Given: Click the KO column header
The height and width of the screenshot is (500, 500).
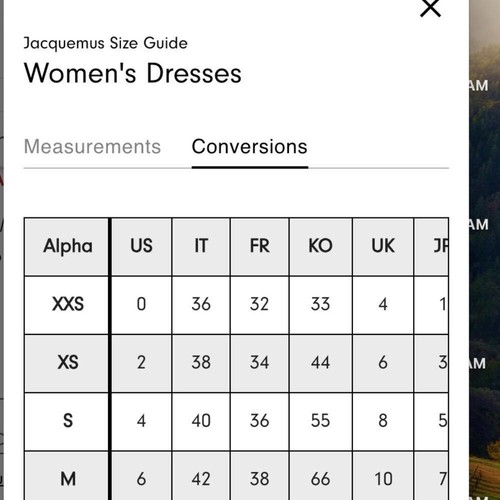Looking at the screenshot, I should pyautogui.click(x=321, y=247).
